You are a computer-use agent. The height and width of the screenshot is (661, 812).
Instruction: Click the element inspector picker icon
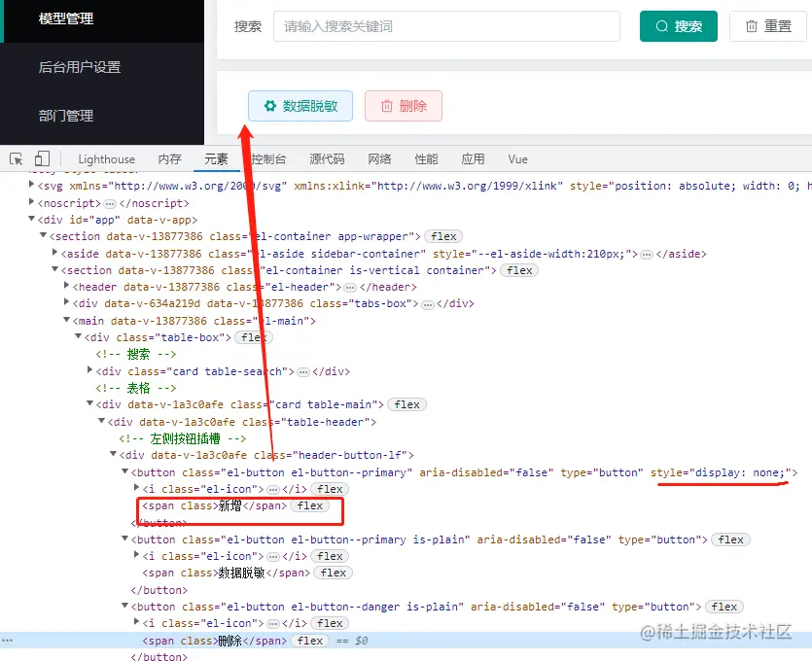coord(17,158)
